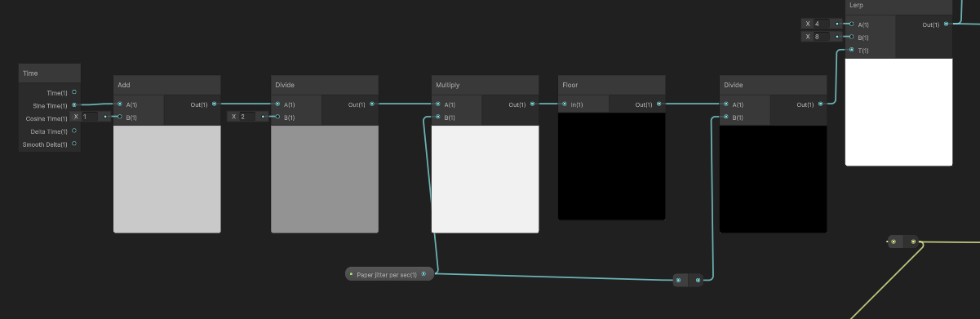Edit the X value 2 field on Divide
This screenshot has height=319, width=980.
tap(248, 117)
